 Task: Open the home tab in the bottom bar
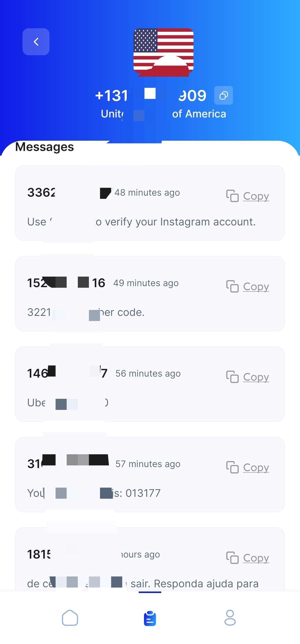tap(70, 618)
